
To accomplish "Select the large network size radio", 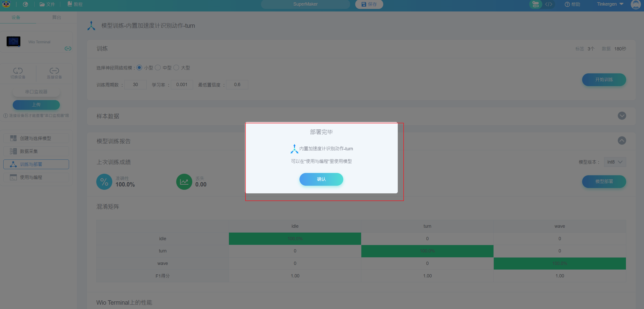I will [x=176, y=68].
